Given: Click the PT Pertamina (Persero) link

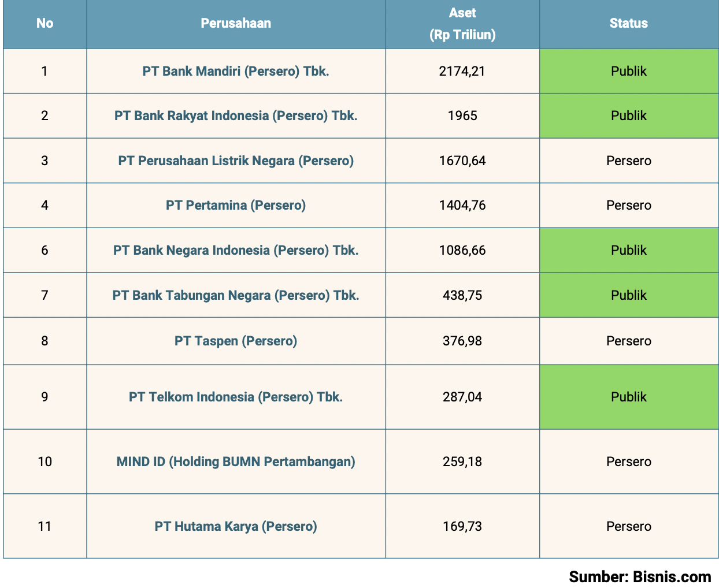Looking at the screenshot, I should point(236,205).
